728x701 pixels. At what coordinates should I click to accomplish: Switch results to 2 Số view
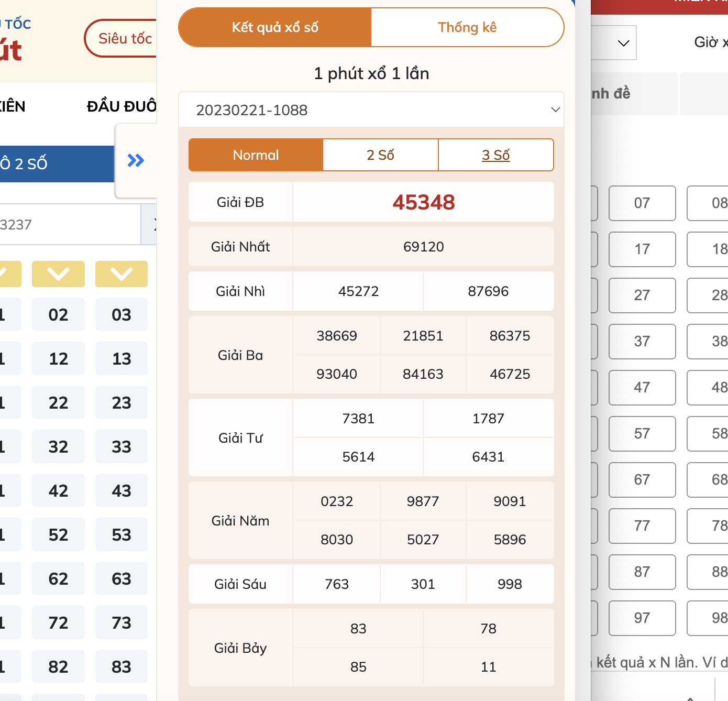click(x=380, y=155)
